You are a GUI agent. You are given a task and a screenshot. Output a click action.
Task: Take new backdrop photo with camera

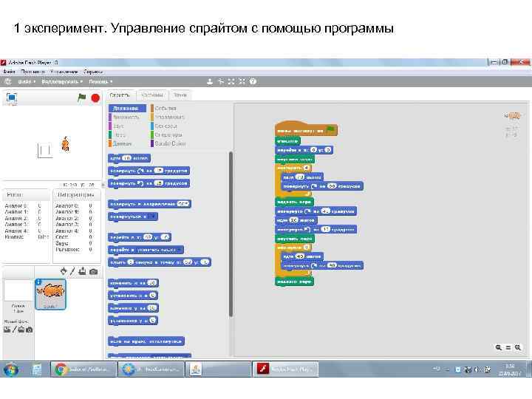[29, 330]
